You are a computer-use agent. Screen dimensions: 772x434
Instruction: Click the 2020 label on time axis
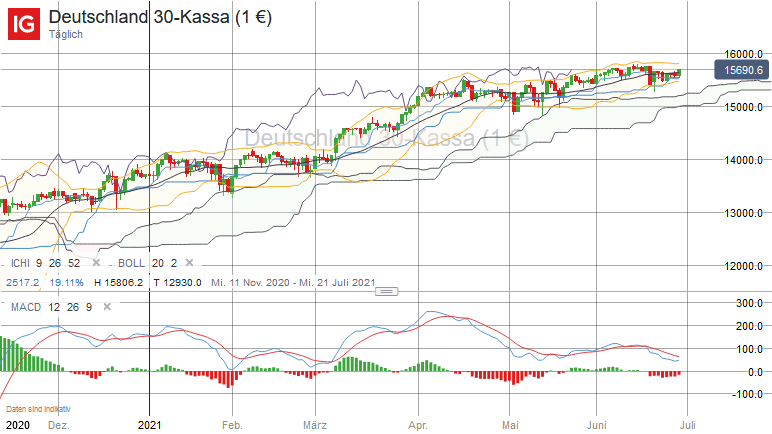pos(18,425)
